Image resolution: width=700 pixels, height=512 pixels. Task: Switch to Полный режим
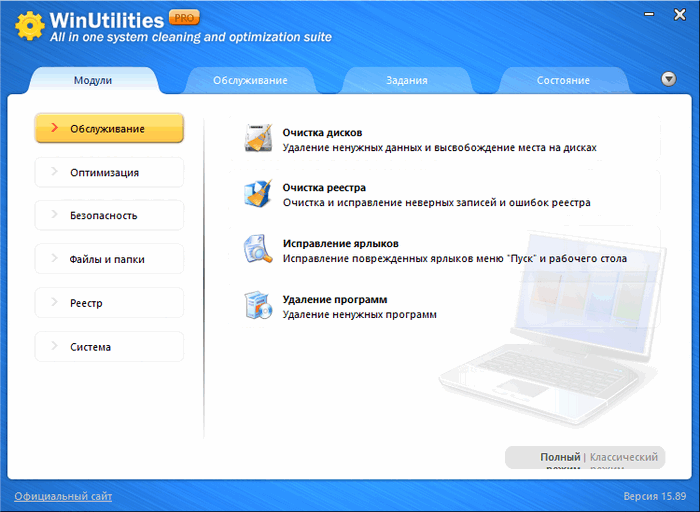point(560,459)
